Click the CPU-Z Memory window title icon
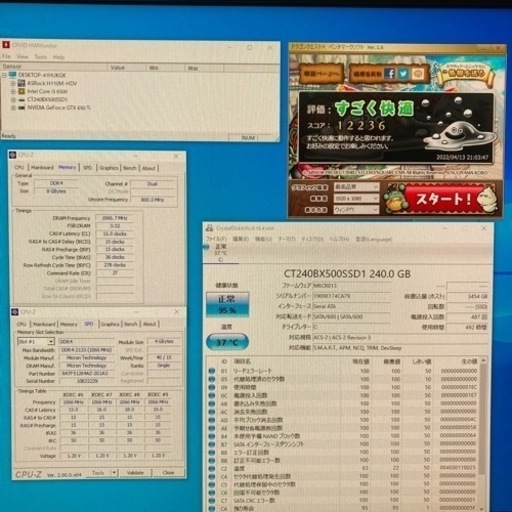This screenshot has width=512, height=512. coord(13,155)
